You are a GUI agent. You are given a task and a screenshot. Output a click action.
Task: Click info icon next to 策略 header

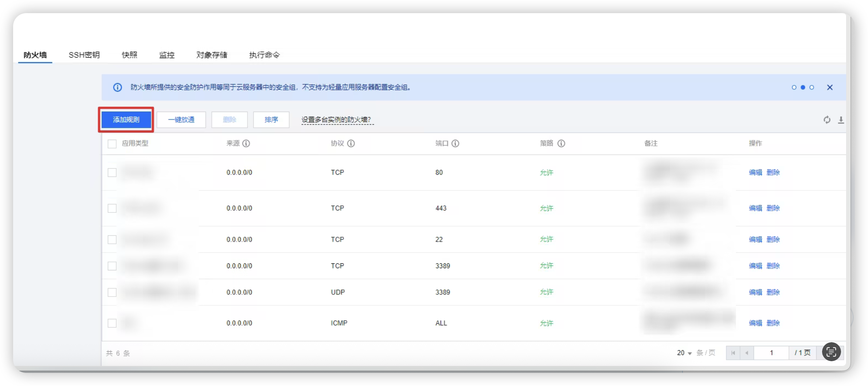coord(561,143)
